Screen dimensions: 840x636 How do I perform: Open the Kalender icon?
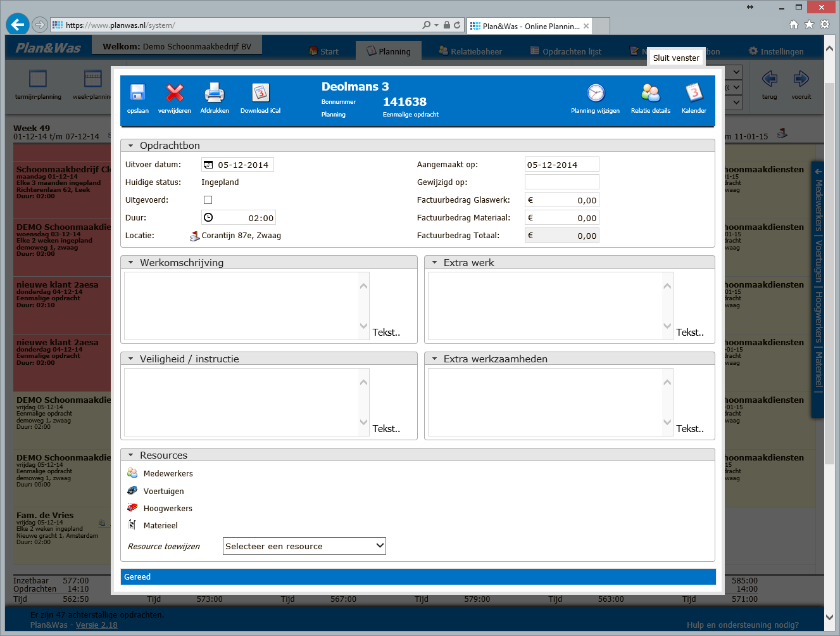point(694,93)
